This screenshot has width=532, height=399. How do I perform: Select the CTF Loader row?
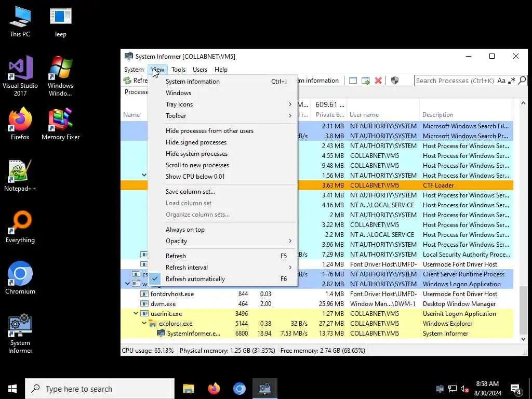tap(317, 185)
